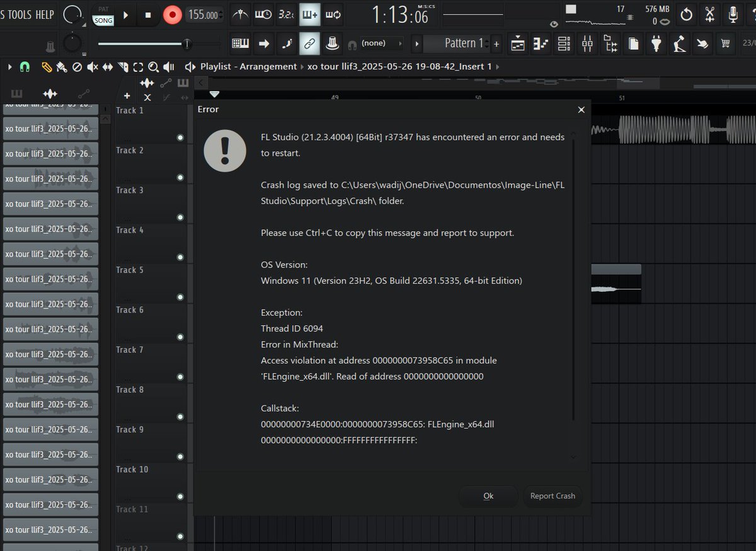
Task: Select the playlist Slip tool
Action: tap(108, 66)
